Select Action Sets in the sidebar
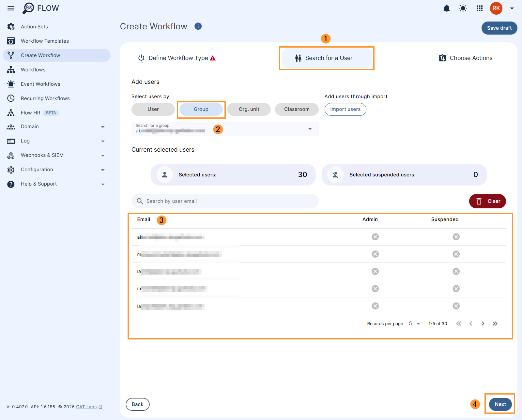 click(x=34, y=26)
